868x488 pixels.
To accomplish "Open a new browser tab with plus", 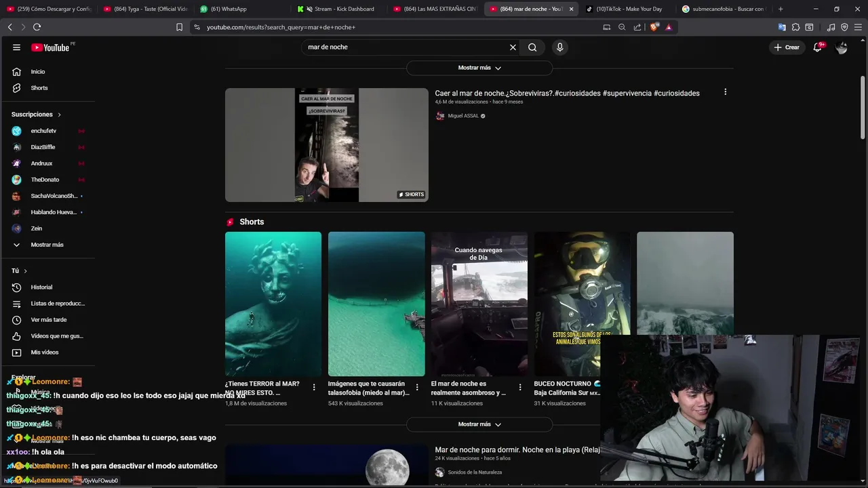I will (781, 9).
